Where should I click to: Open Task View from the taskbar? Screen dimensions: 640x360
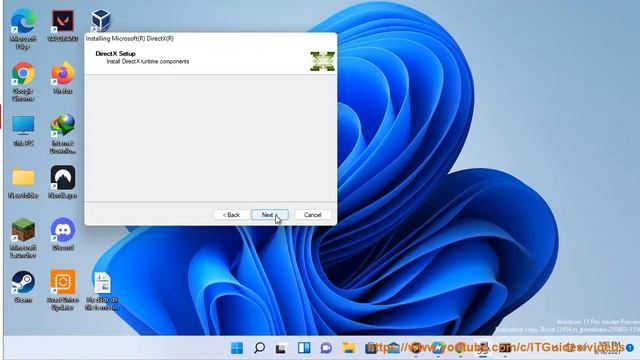[281, 348]
